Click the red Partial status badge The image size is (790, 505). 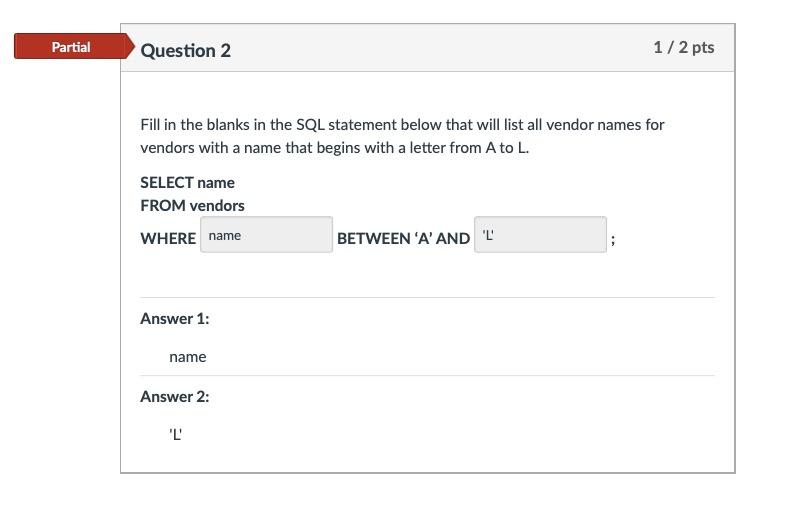coord(71,46)
